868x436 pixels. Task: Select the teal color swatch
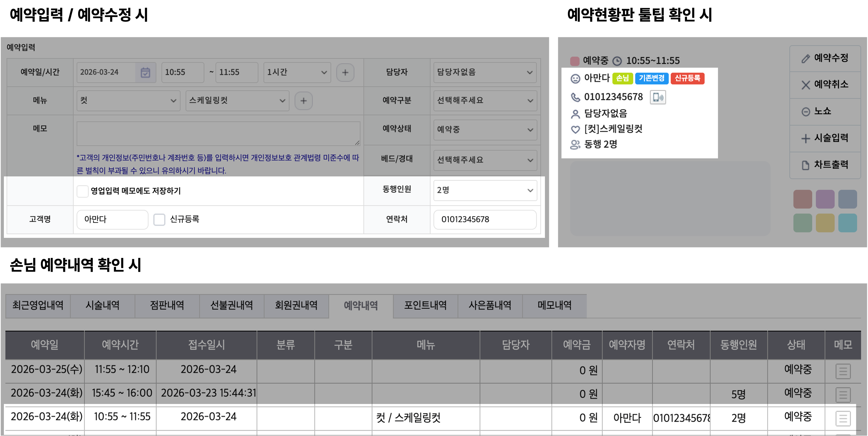click(x=847, y=223)
